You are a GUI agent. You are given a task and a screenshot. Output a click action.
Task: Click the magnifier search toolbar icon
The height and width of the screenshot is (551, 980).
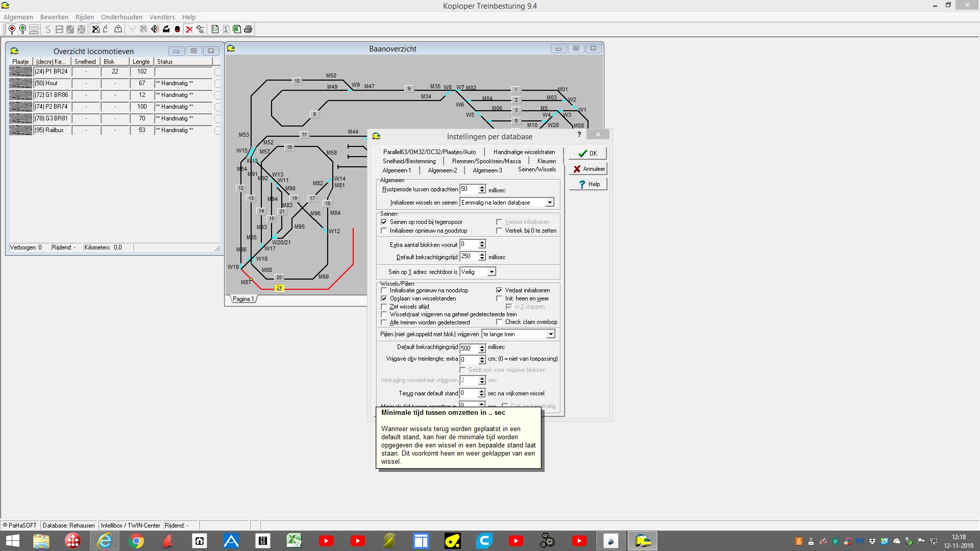[200, 29]
